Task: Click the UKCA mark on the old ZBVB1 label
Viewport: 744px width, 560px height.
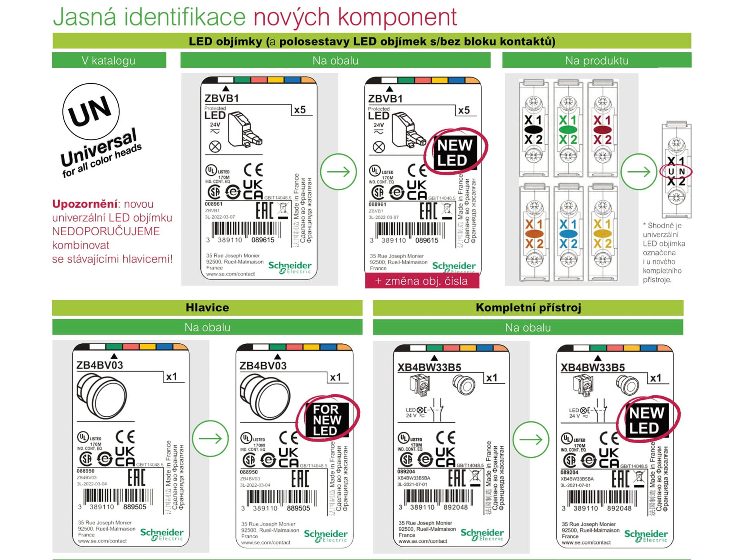Action: (x=253, y=190)
